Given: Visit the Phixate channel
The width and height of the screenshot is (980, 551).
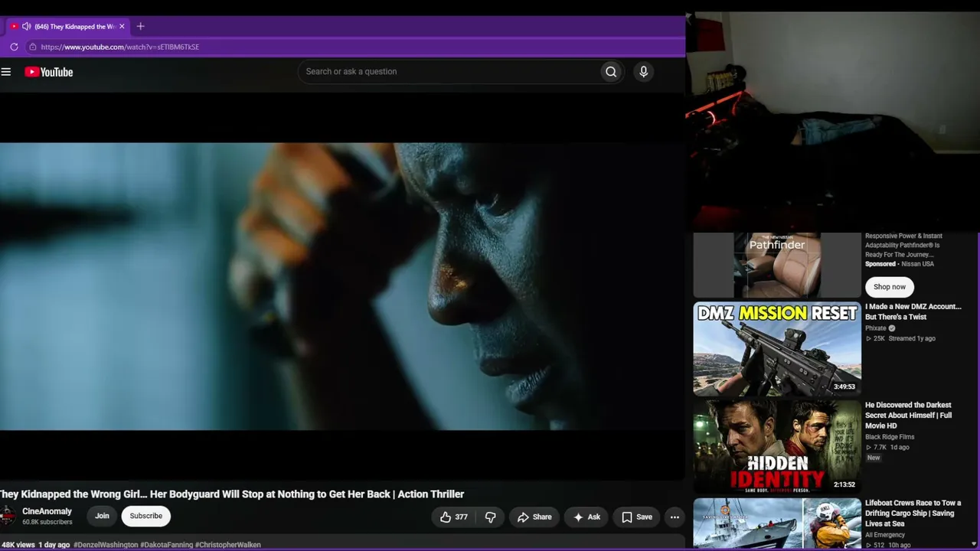Looking at the screenshot, I should click(x=876, y=328).
